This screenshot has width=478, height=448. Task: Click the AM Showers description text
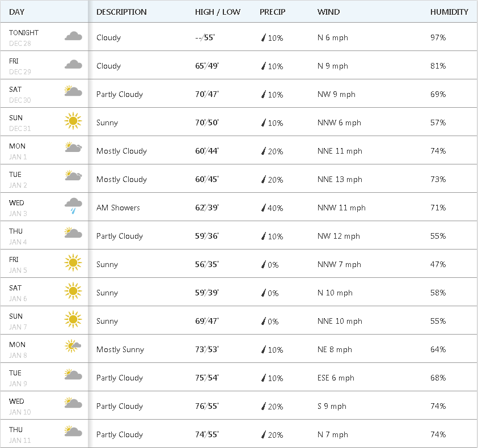point(118,208)
